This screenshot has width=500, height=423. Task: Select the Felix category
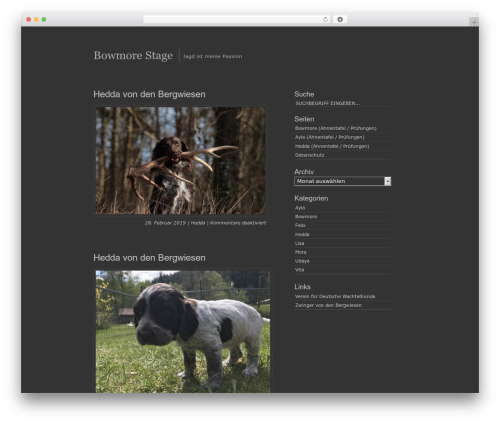pos(300,226)
